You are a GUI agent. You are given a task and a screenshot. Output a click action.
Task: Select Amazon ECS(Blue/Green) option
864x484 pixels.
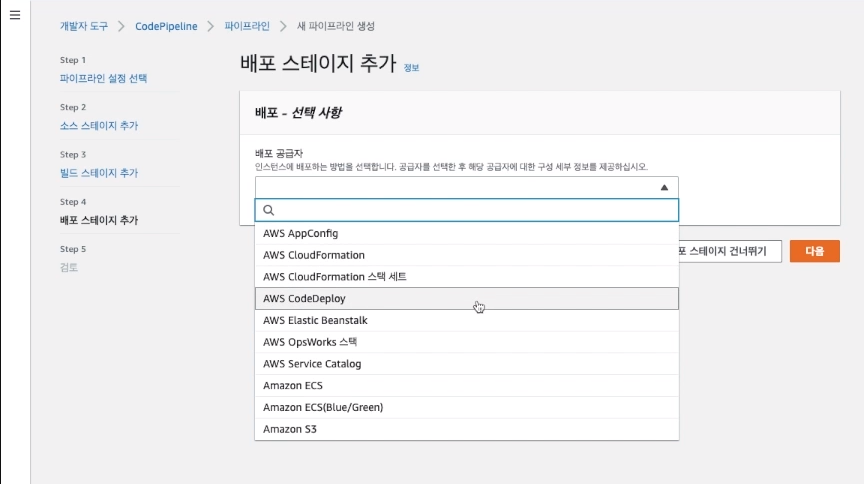pyautogui.click(x=467, y=407)
